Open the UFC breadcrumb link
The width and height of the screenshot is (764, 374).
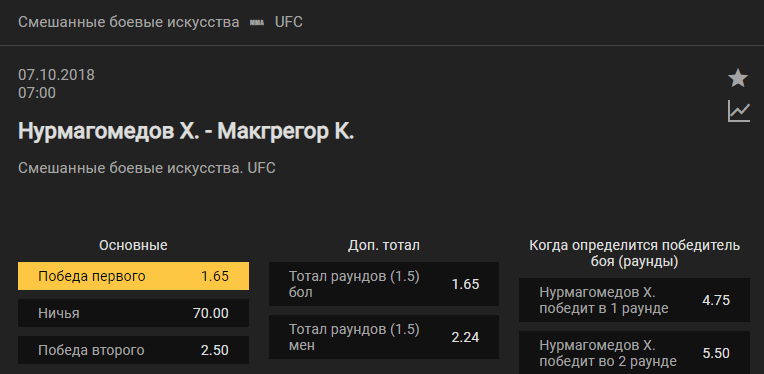point(288,22)
